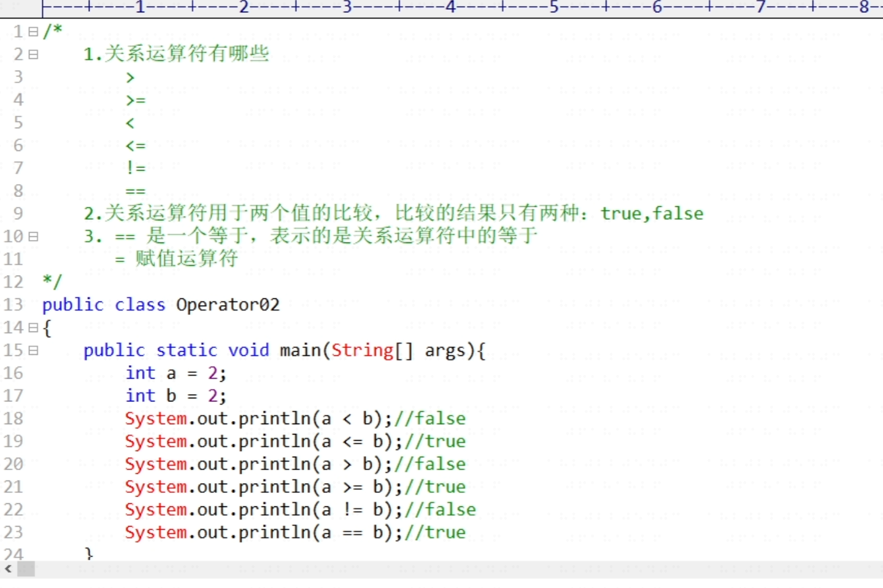Click the '<=' operator on line 6
883x588 pixels.
click(x=136, y=146)
